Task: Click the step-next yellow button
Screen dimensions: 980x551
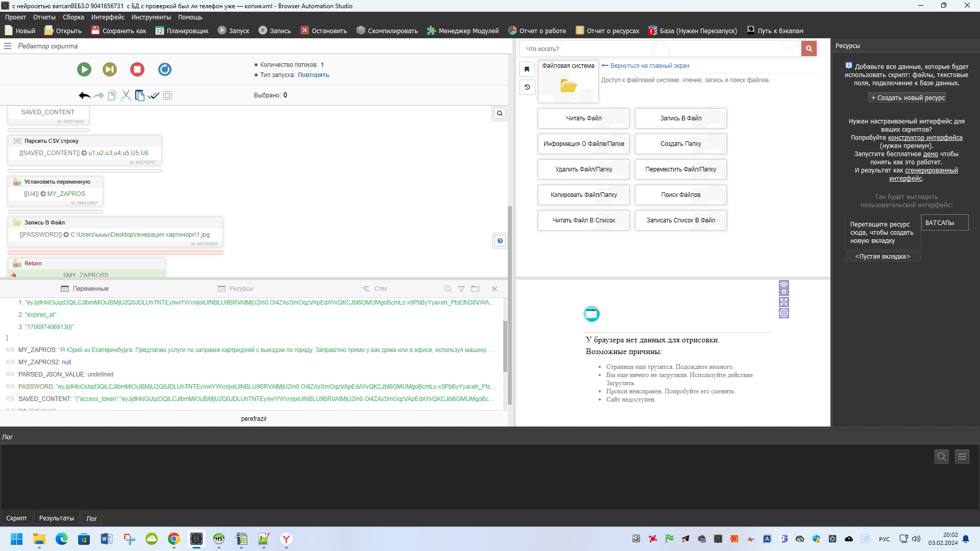Action: point(110,69)
